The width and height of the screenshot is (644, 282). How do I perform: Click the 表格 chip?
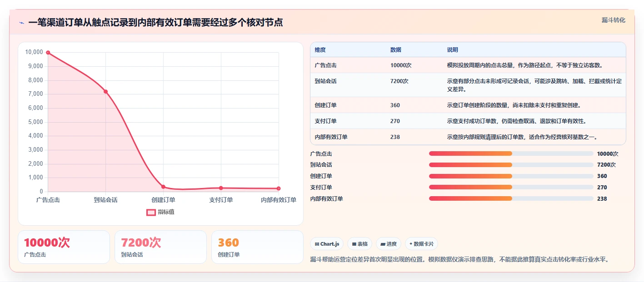coord(359,244)
